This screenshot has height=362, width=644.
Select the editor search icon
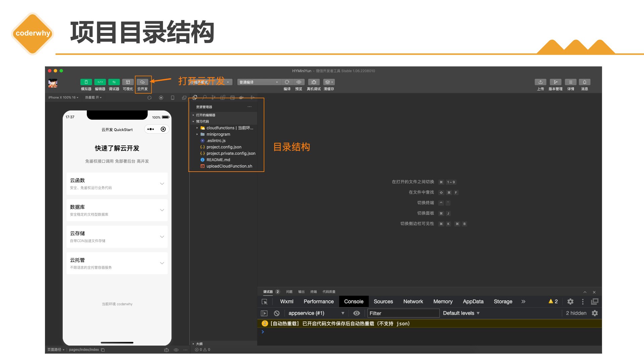[x=204, y=98]
